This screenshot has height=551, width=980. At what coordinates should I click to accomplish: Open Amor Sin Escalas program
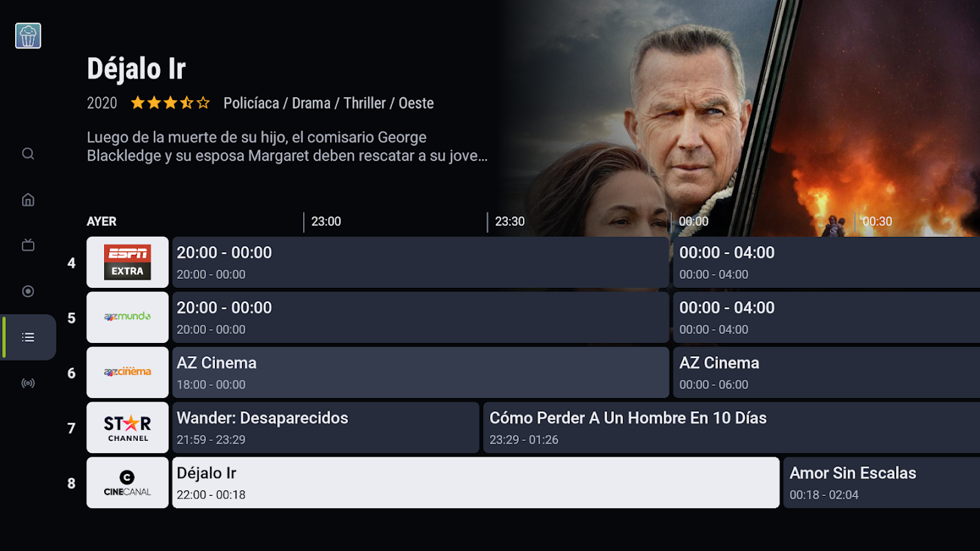click(x=881, y=483)
